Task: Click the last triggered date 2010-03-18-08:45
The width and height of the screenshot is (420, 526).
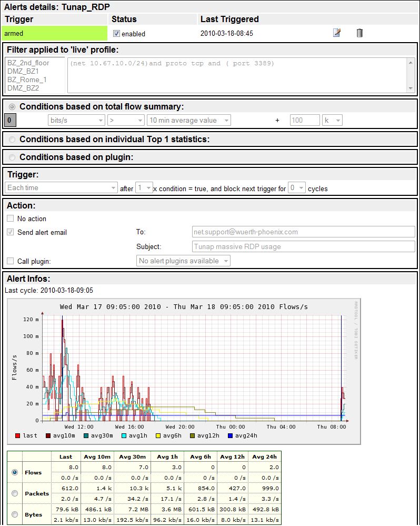Action: [x=227, y=33]
